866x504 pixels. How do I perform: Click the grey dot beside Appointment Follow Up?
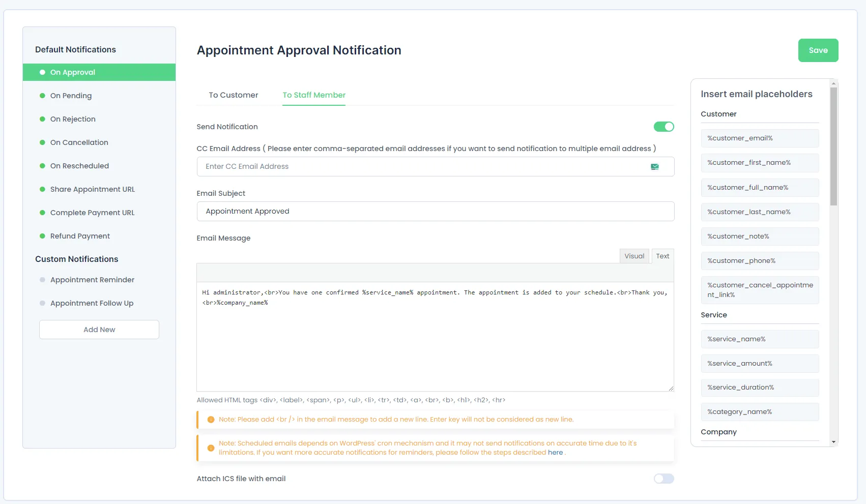[x=43, y=303]
